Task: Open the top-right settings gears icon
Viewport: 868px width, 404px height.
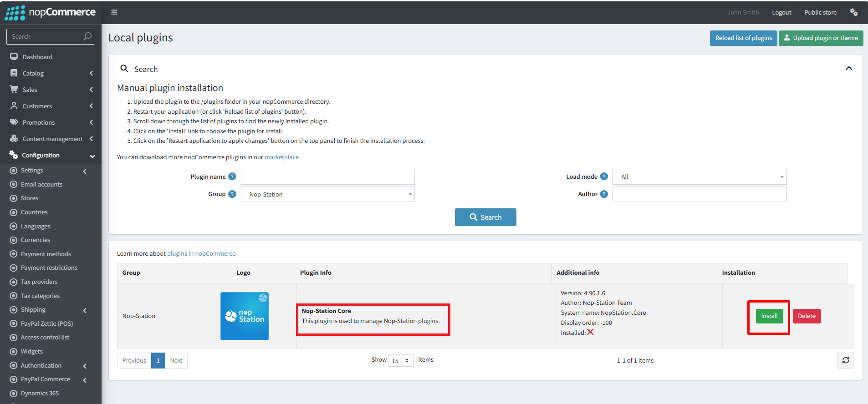Action: 854,12
